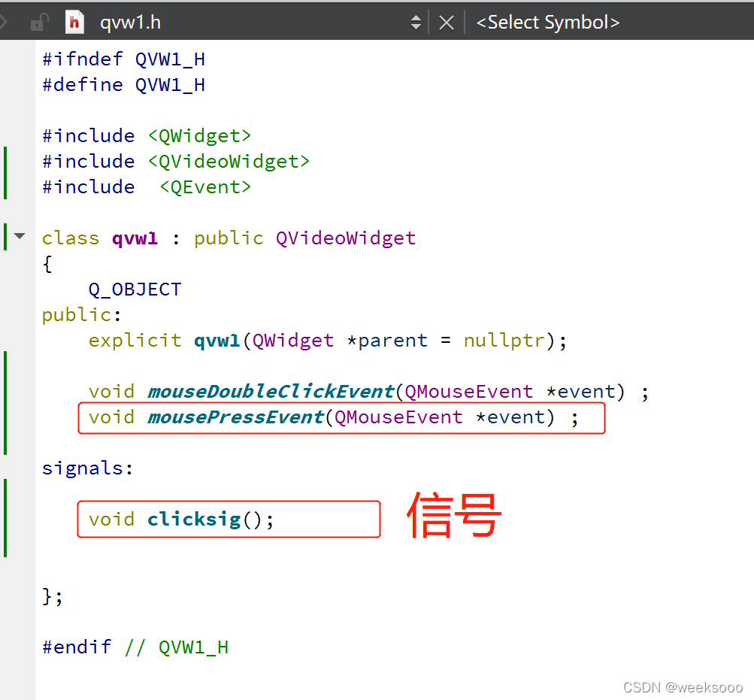Click the nullptr default argument

pos(504,341)
